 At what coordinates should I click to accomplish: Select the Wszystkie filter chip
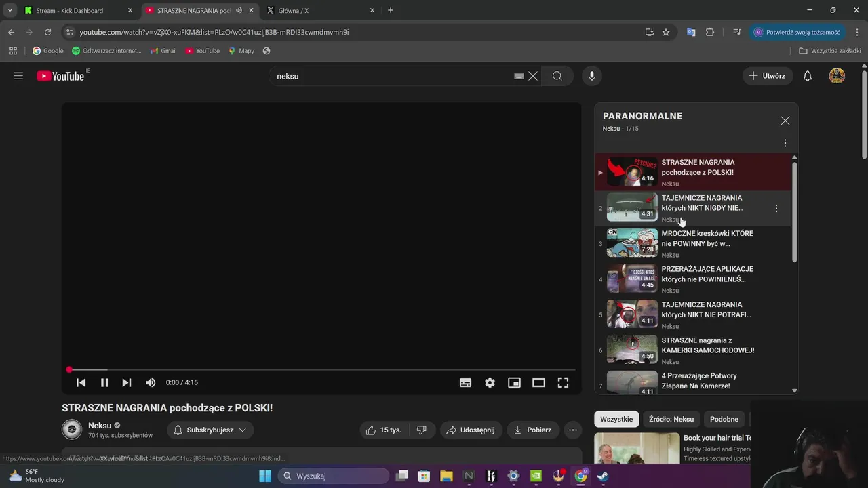616,419
